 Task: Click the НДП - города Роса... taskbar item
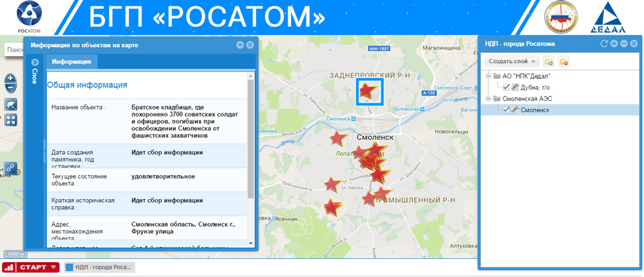[x=99, y=267]
